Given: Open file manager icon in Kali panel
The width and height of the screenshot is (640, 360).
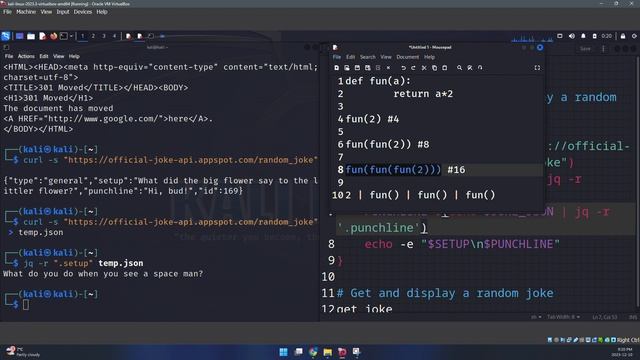Looking at the screenshot, I should tap(31, 36).
